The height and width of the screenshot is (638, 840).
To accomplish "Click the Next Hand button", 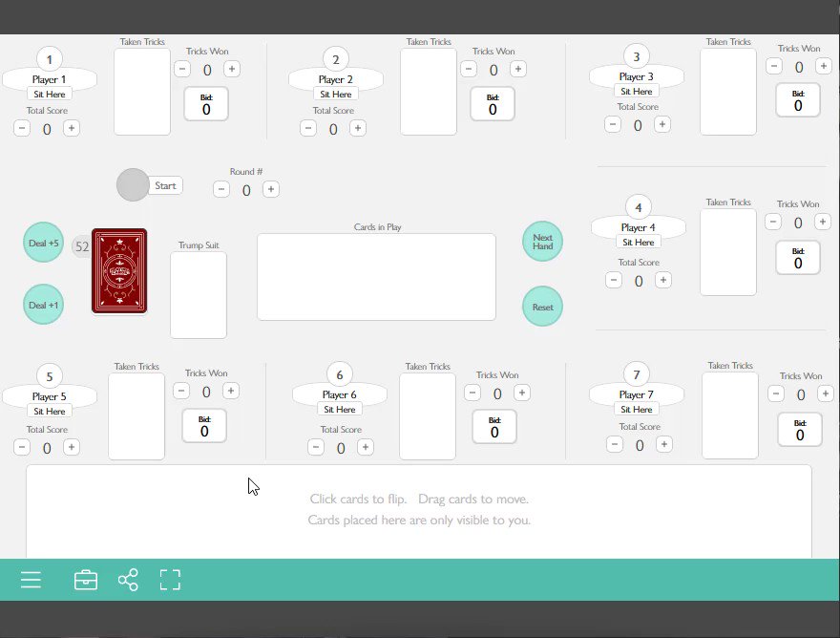I will [x=543, y=242].
